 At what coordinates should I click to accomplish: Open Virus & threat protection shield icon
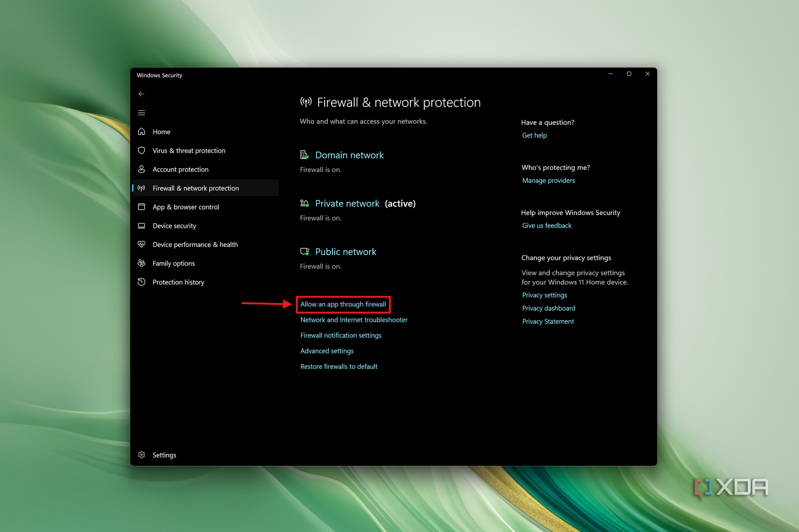coord(141,151)
